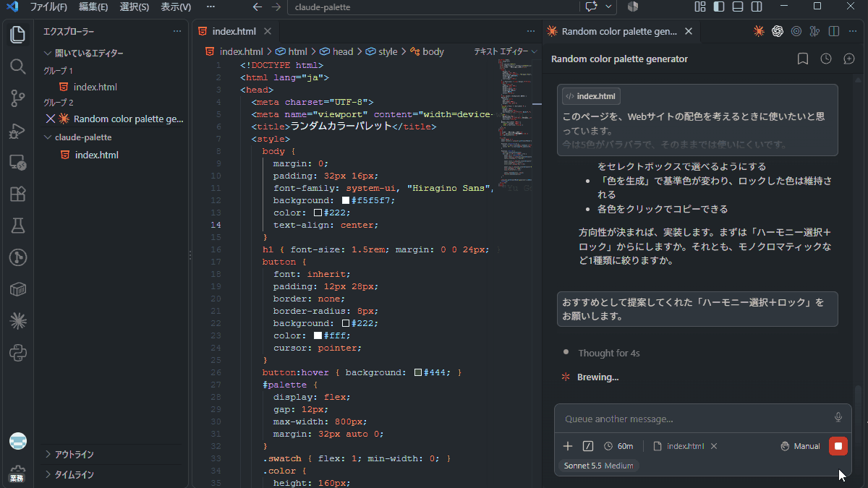This screenshot has width=868, height=488.
Task: Switch the Manual permission mode
Action: click(x=801, y=446)
